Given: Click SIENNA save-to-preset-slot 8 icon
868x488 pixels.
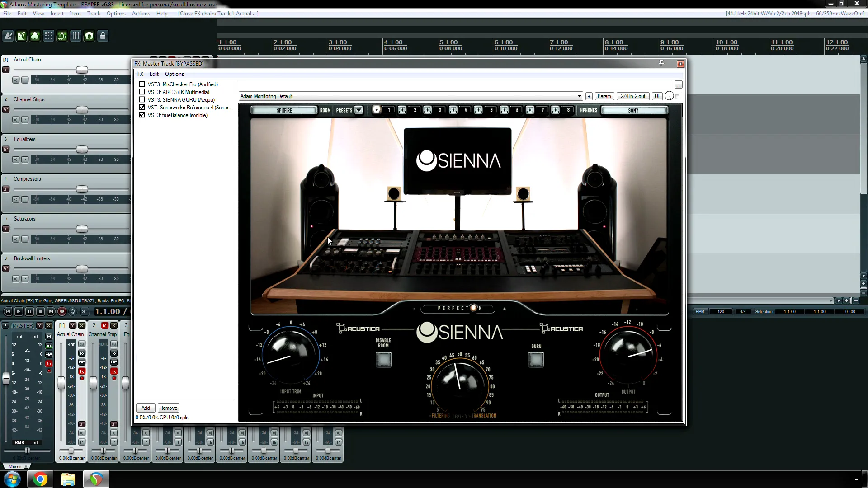Looking at the screenshot, I should tap(555, 110).
